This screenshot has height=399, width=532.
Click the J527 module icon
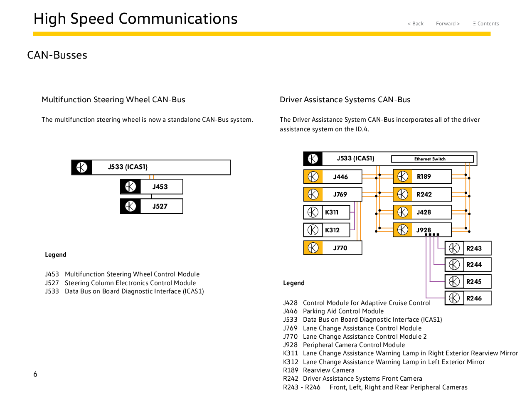(x=131, y=206)
